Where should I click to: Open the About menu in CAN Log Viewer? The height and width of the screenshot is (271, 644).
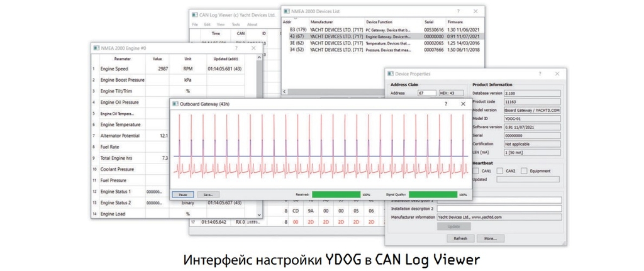point(252,25)
